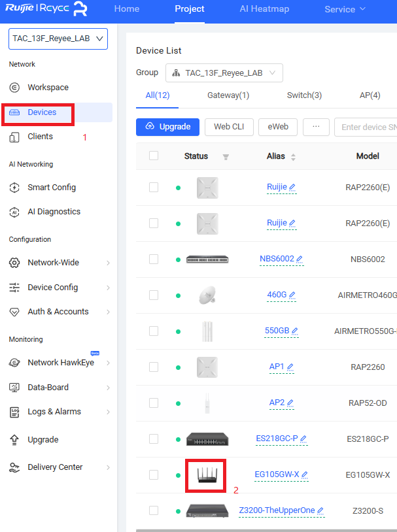Viewport: 397px width, 532px height.
Task: Click the Delivery Center icon
Action: coord(14,467)
